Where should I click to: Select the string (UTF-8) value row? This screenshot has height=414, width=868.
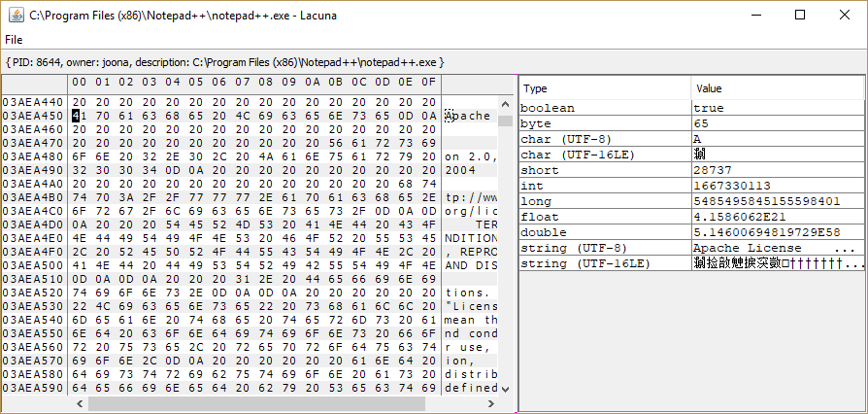[777, 248]
